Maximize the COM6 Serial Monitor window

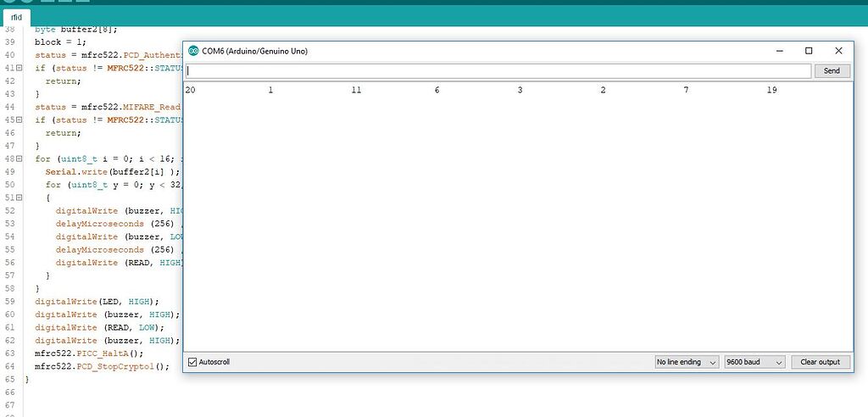[x=809, y=51]
